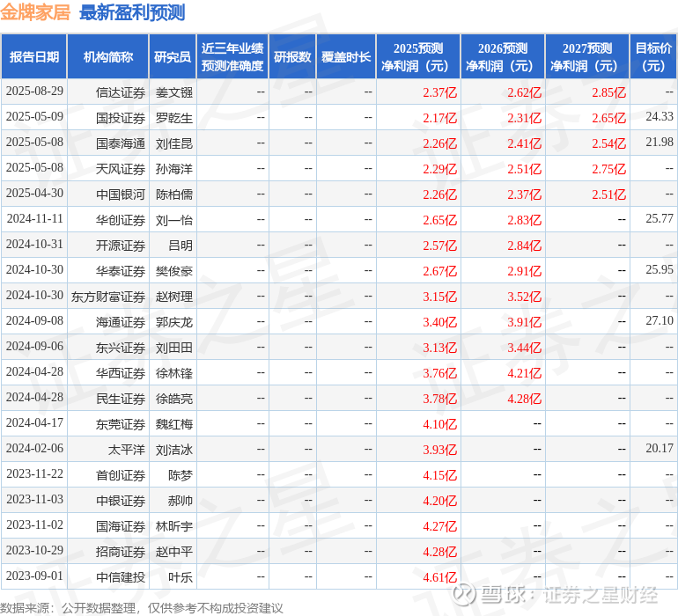The width and height of the screenshot is (678, 616).
Task: Select analyst name 姜文镪
Action: click(174, 92)
